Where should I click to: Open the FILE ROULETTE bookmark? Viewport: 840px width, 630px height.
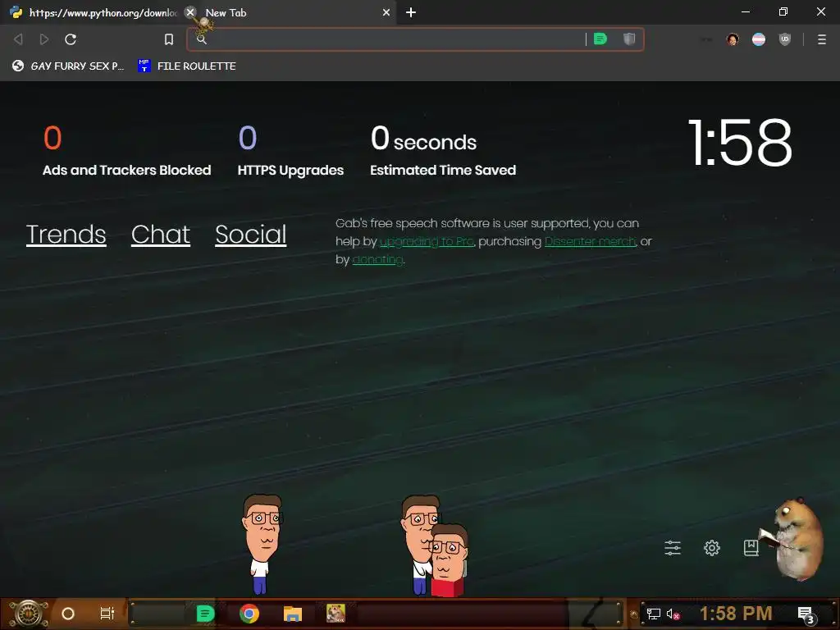187,66
